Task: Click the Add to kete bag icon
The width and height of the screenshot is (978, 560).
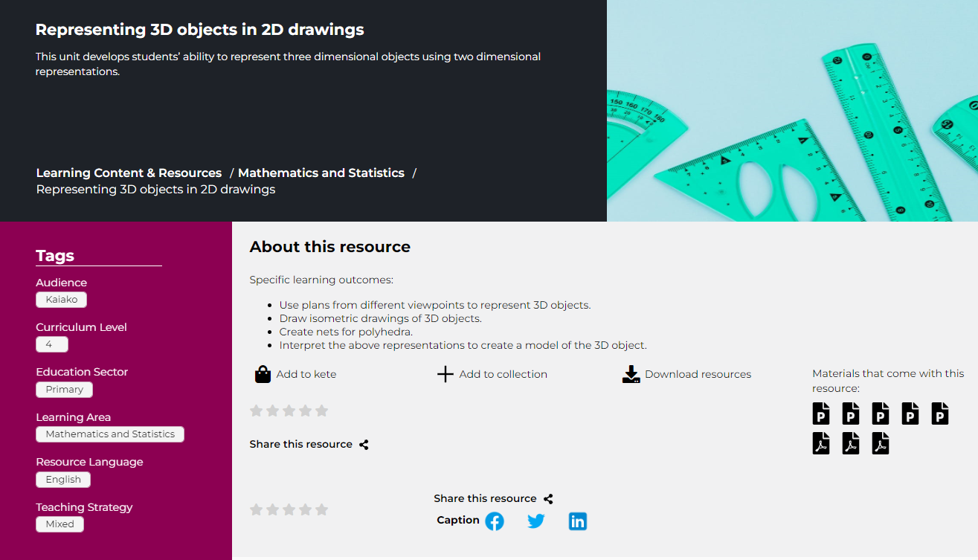Action: click(263, 374)
